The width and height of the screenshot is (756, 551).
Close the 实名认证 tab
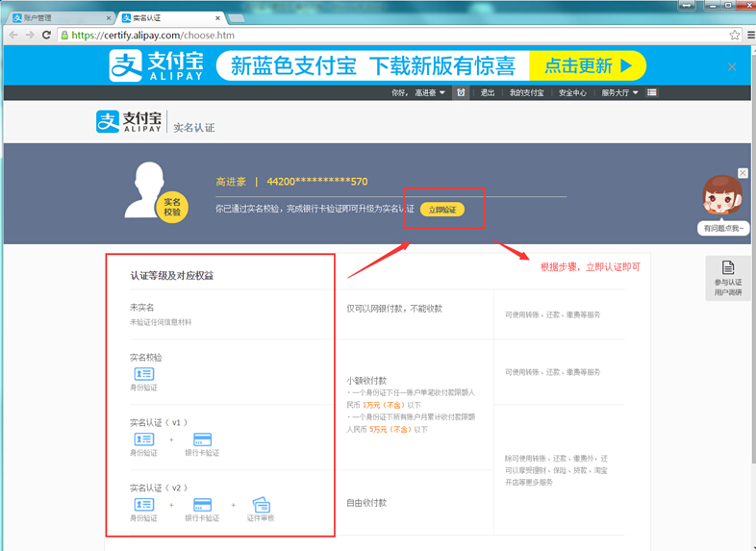click(218, 18)
